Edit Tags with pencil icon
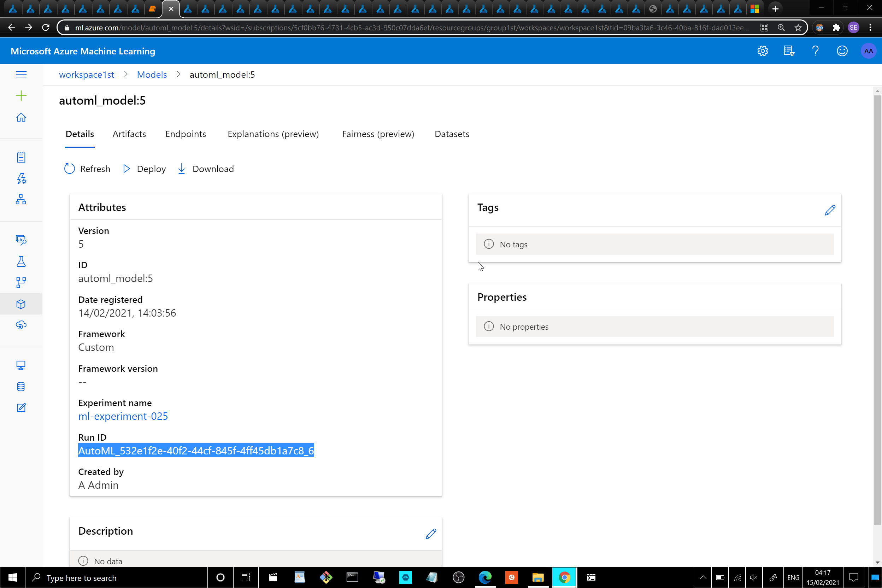The width and height of the screenshot is (882, 588). point(830,210)
